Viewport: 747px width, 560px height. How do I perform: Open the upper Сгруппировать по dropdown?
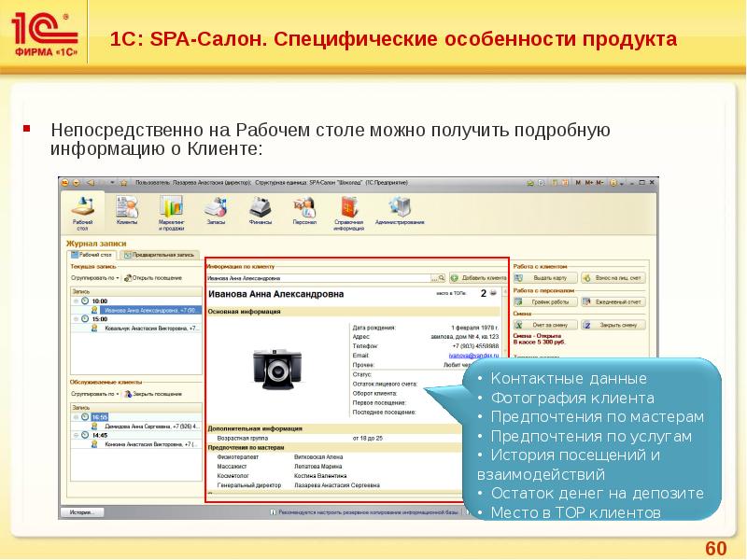pos(94,277)
